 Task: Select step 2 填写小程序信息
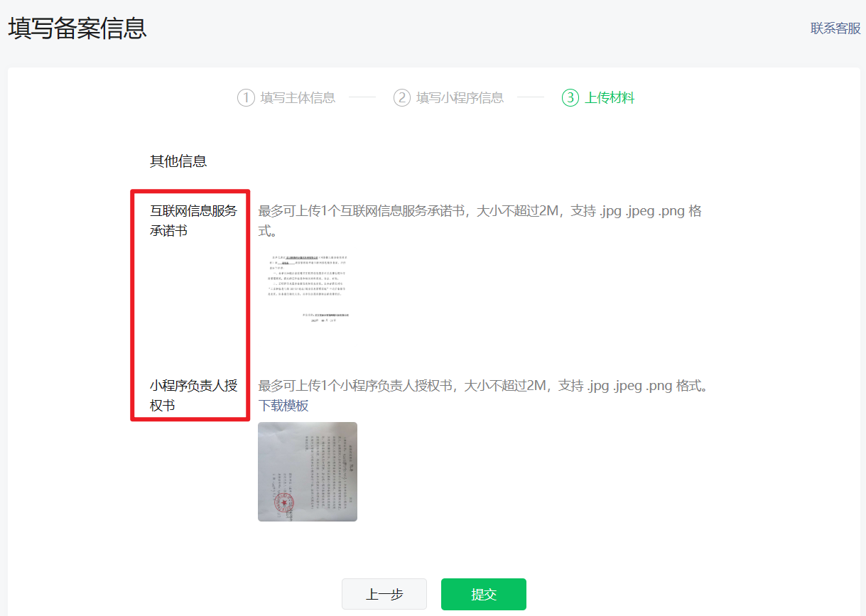(449, 97)
